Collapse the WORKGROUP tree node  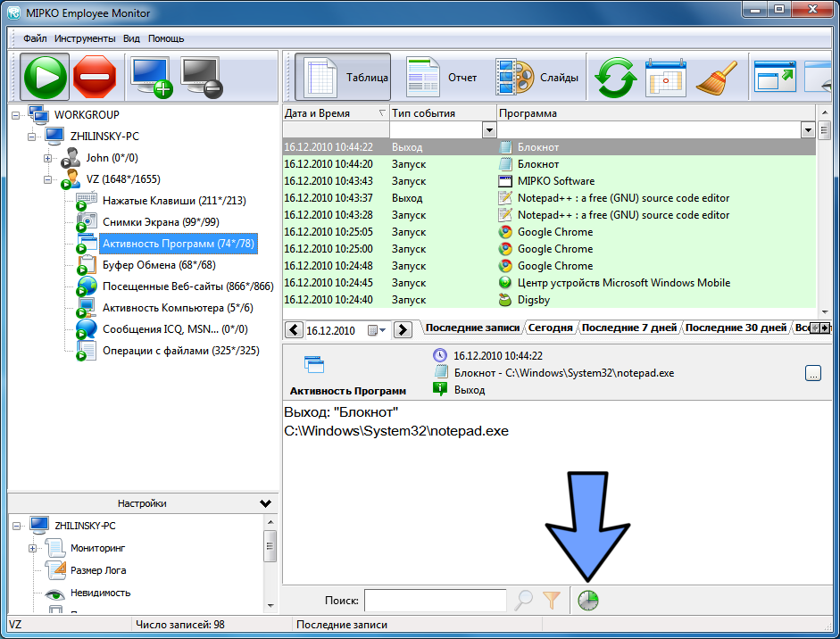(x=15, y=115)
